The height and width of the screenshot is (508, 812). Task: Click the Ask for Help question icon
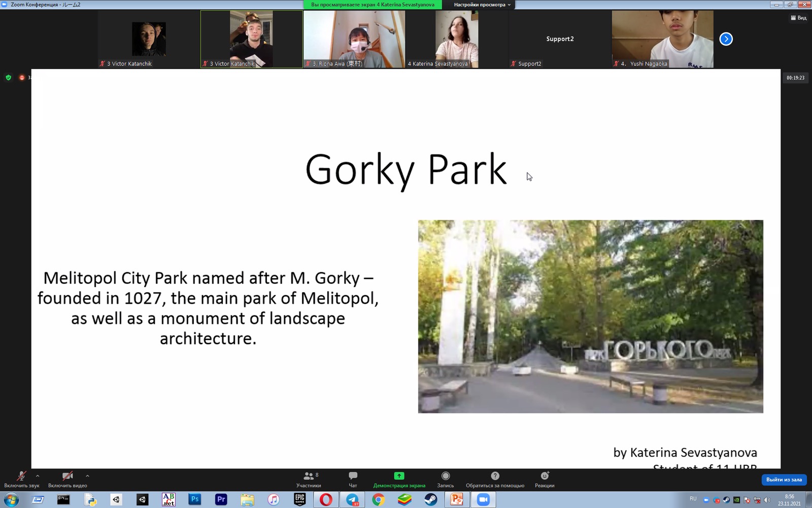point(495,476)
